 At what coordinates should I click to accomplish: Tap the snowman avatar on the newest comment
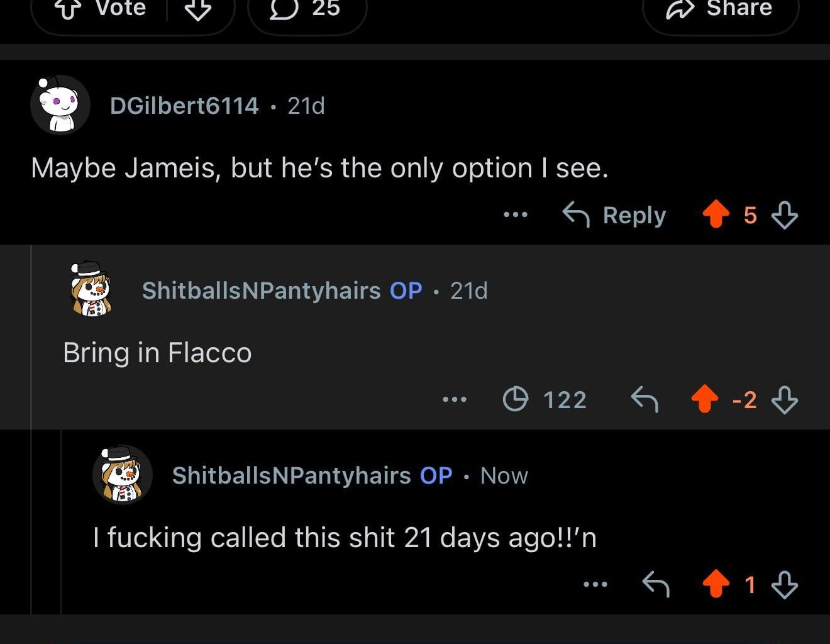[123, 475]
